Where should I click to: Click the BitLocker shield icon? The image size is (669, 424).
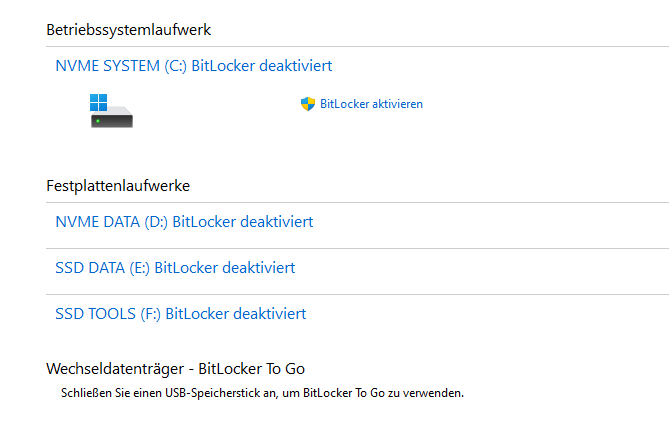308,103
